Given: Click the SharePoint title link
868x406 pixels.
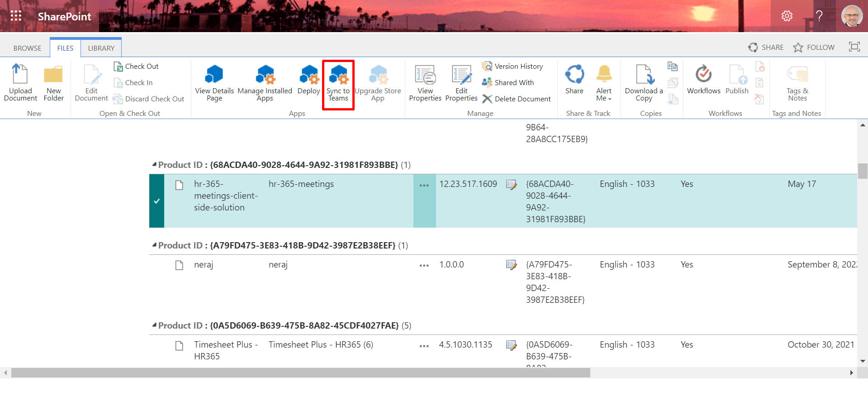Looking at the screenshot, I should click(x=64, y=16).
